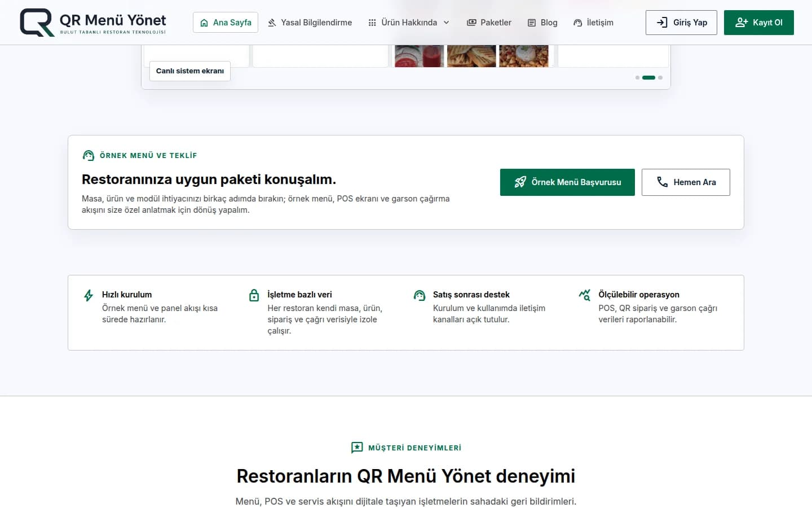Click the Örnek Menü Başvurusu button
The width and height of the screenshot is (812, 508).
(x=567, y=182)
